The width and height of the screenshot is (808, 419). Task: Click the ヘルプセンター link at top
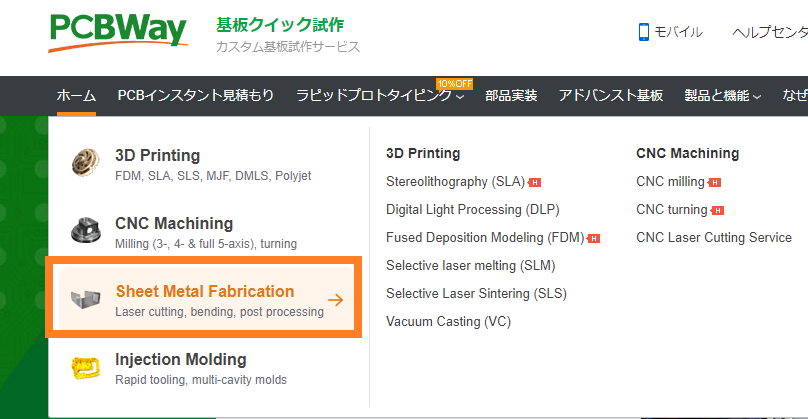[768, 32]
